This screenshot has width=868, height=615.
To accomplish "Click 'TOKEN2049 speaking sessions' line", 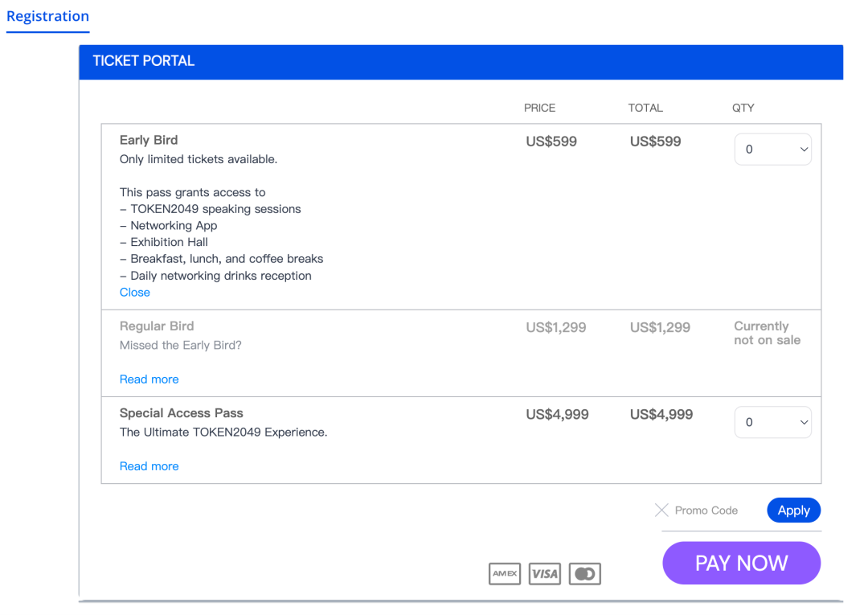I will pos(211,209).
